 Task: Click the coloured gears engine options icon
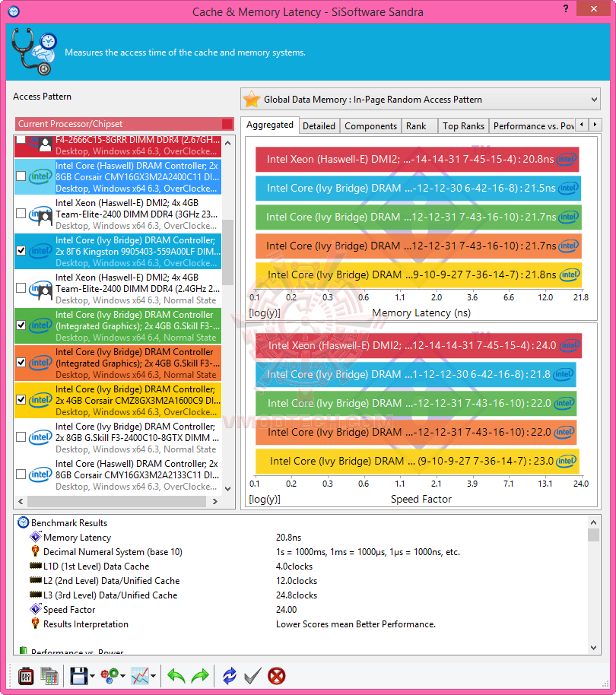(x=110, y=676)
